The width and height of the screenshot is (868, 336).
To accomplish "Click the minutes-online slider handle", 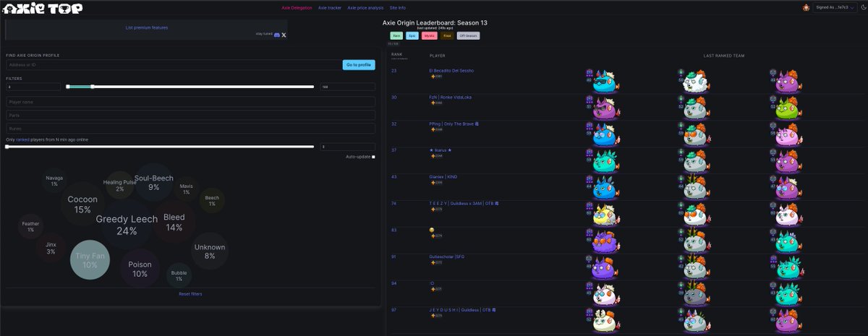I will click(x=7, y=147).
